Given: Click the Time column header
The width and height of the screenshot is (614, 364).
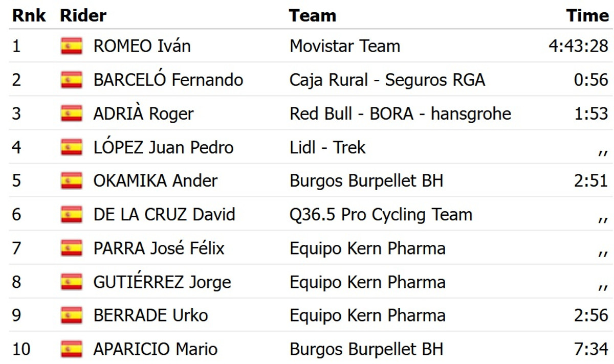Looking at the screenshot, I should coord(587,15).
